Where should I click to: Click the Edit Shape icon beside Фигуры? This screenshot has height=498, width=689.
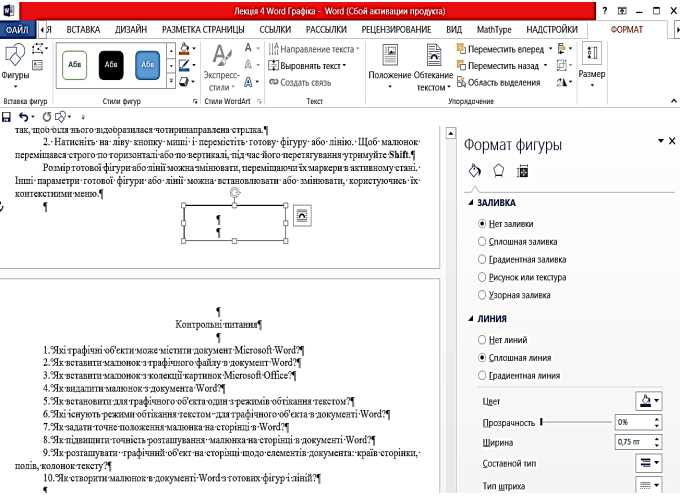pos(40,49)
